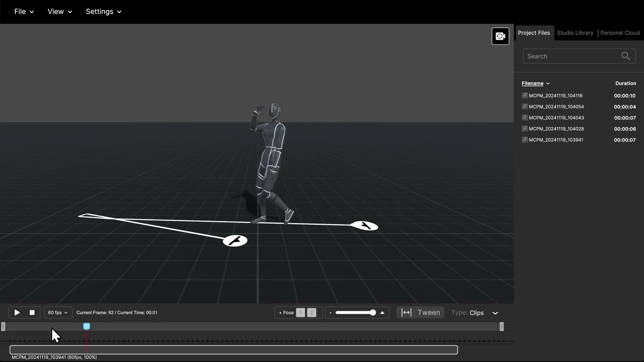Click the right timeline range handle
This screenshot has width=644, height=362.
tap(502, 327)
